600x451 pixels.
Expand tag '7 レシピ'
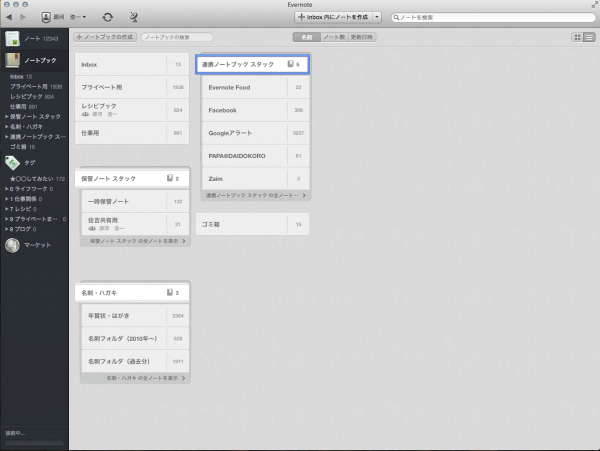(7, 209)
